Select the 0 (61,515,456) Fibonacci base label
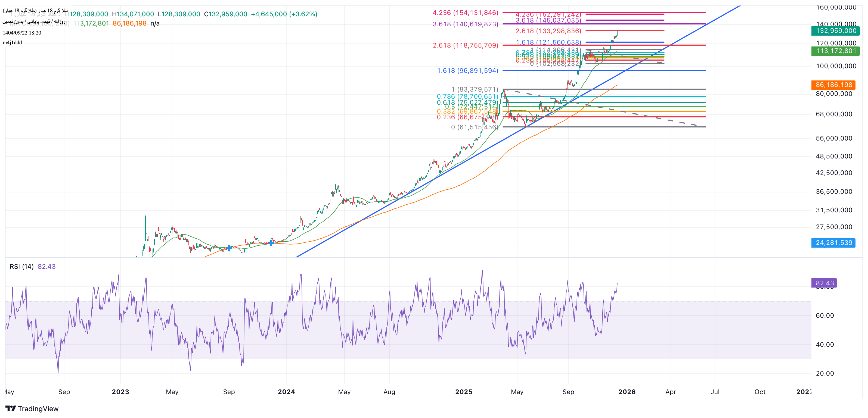868x418 pixels. (474, 127)
